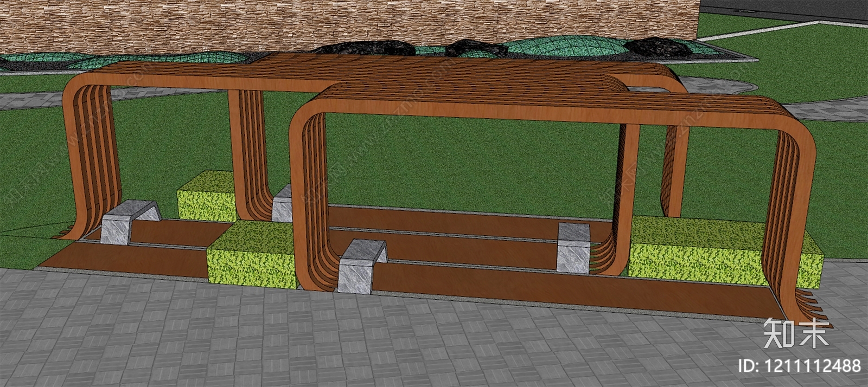Click the back-left hedge box
Screen dimensions: 868x387
[x=207, y=197]
